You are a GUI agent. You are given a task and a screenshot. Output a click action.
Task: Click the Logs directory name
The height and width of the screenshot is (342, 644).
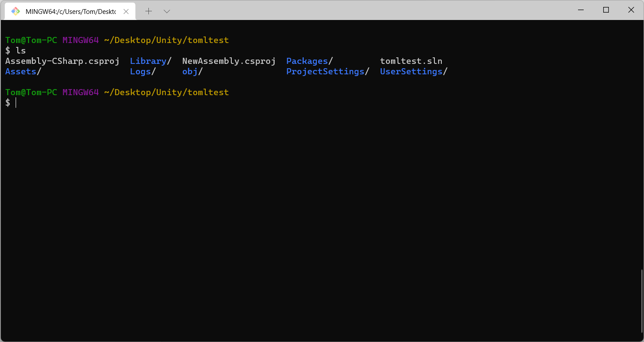[140, 71]
